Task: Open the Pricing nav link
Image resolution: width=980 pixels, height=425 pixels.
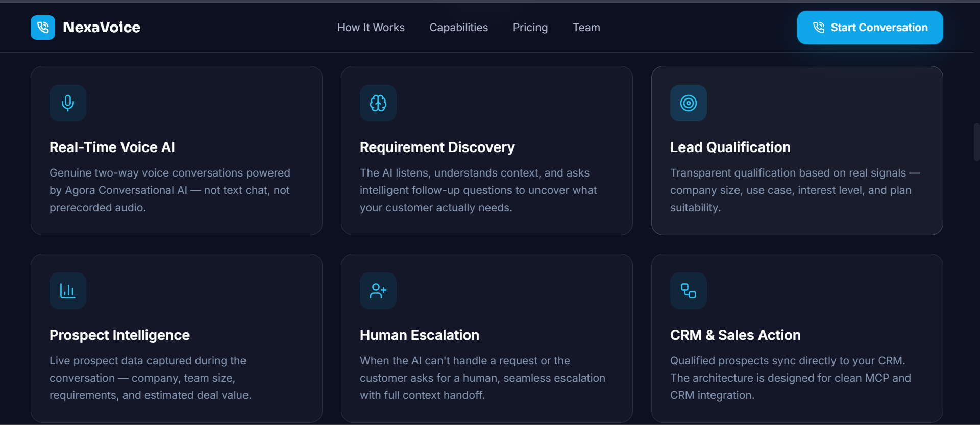Action: pos(530,28)
